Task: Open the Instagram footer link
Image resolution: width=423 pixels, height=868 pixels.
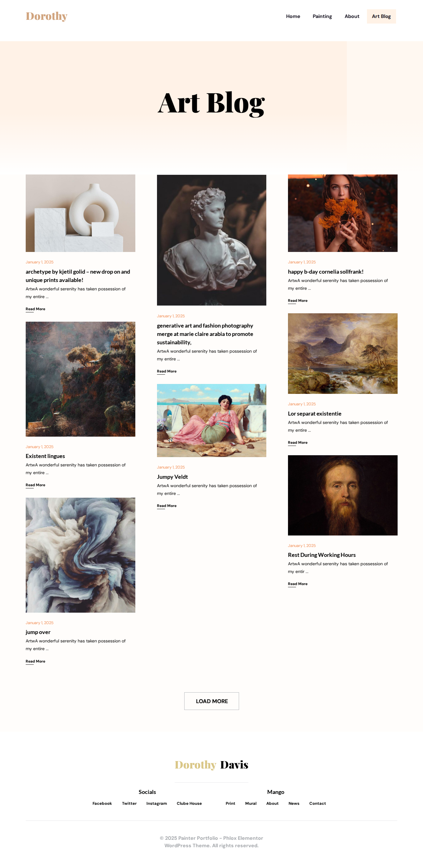Action: [156, 803]
